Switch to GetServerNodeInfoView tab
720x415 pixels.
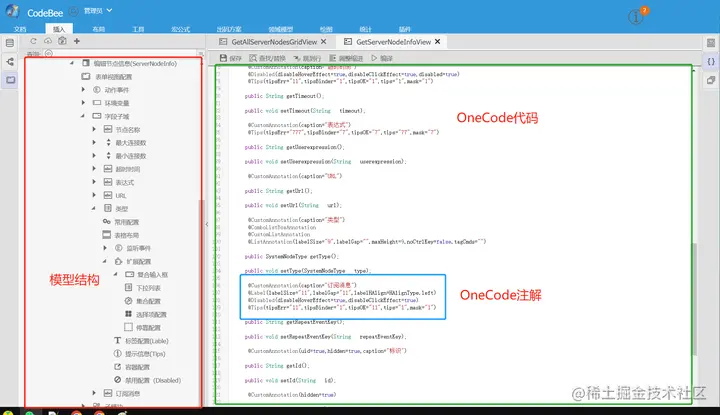coord(394,42)
